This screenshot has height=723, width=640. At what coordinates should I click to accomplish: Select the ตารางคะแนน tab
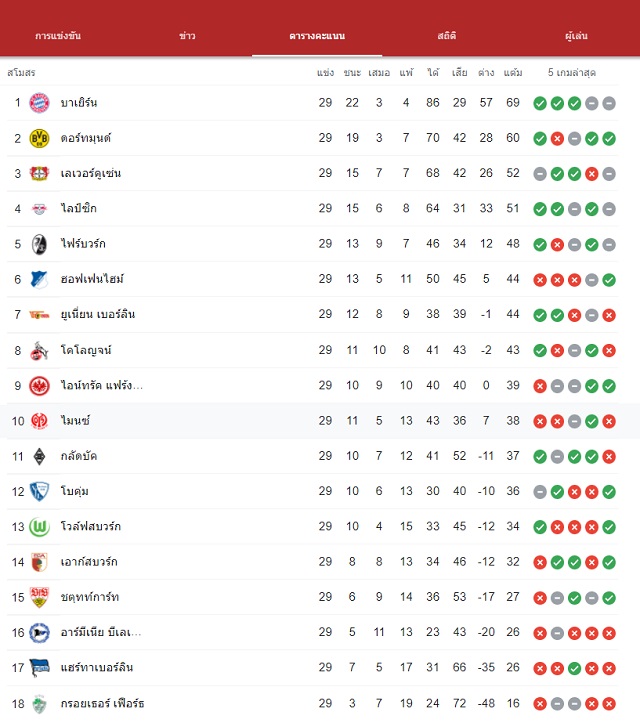(317, 36)
